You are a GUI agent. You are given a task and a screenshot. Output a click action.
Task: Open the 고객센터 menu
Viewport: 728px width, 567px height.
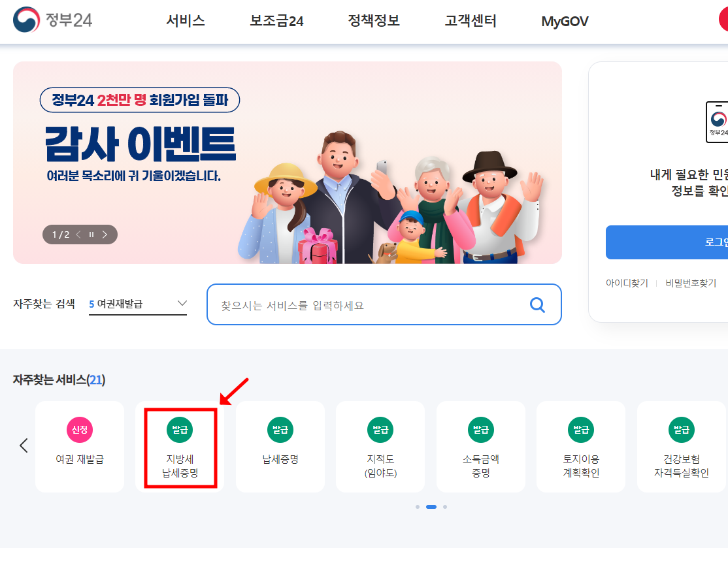pyautogui.click(x=471, y=21)
